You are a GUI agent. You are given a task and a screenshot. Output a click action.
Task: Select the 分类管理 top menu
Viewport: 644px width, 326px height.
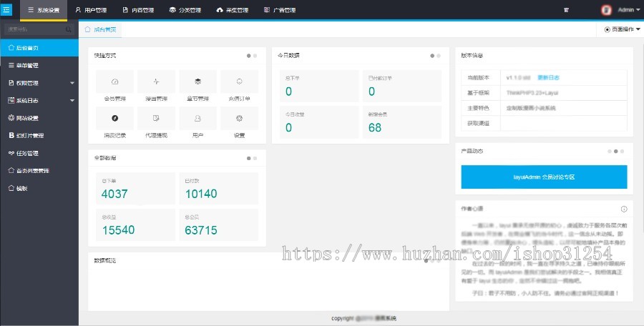[x=185, y=10]
